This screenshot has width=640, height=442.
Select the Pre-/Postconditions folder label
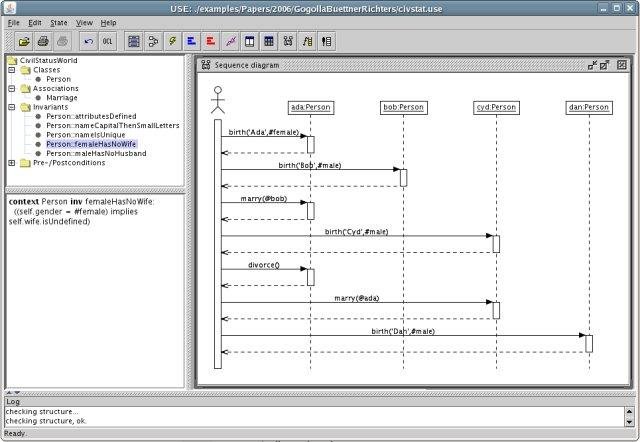click(69, 162)
